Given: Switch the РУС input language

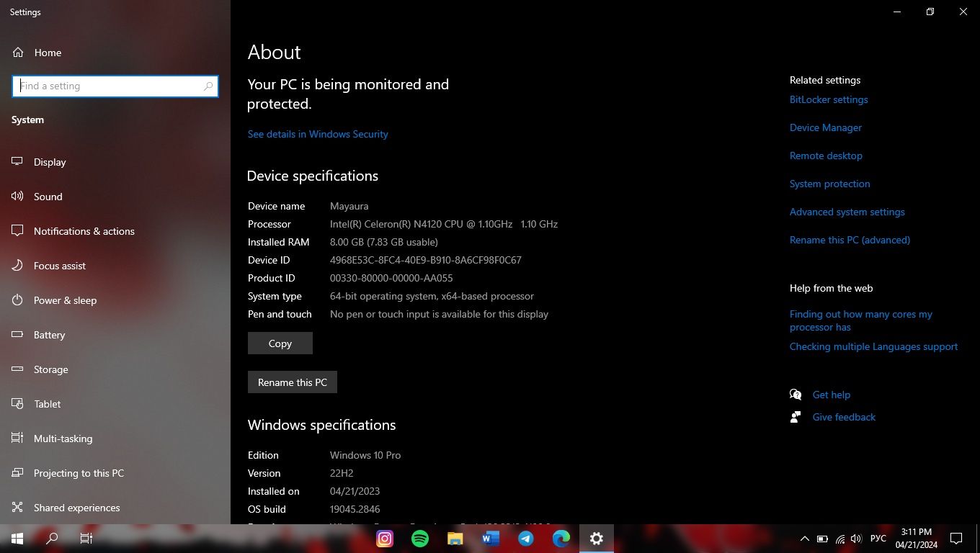Looking at the screenshot, I should pos(878,539).
